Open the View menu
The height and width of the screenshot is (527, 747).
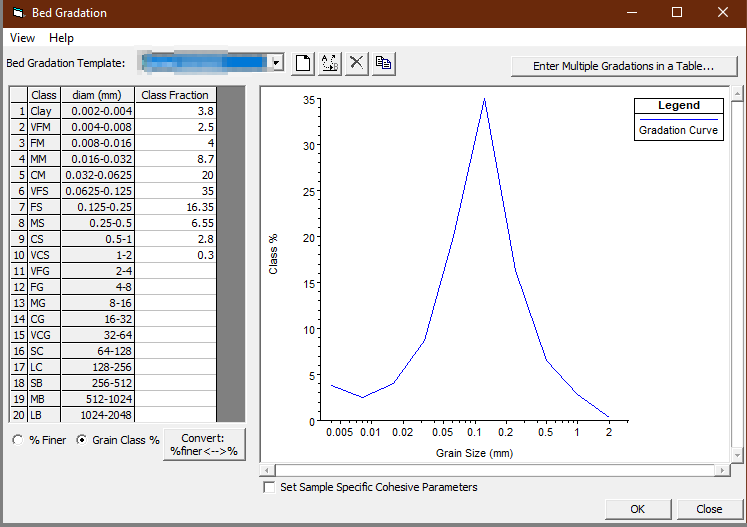point(22,38)
